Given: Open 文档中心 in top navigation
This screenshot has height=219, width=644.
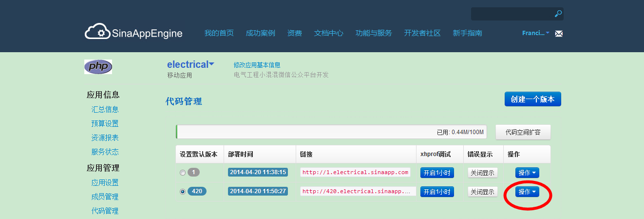Looking at the screenshot, I should coord(329,33).
